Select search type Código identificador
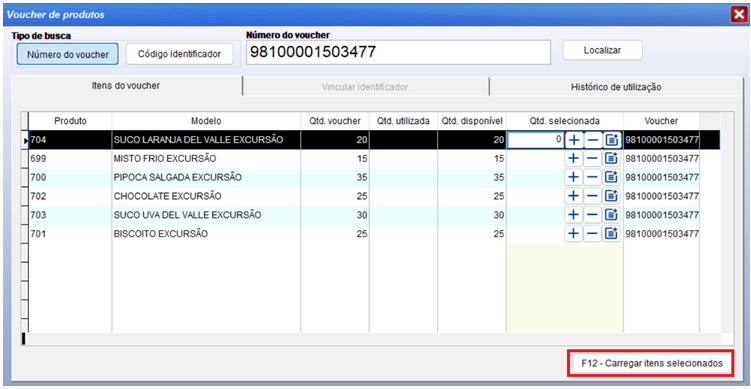The height and width of the screenshot is (389, 751). pos(180,54)
